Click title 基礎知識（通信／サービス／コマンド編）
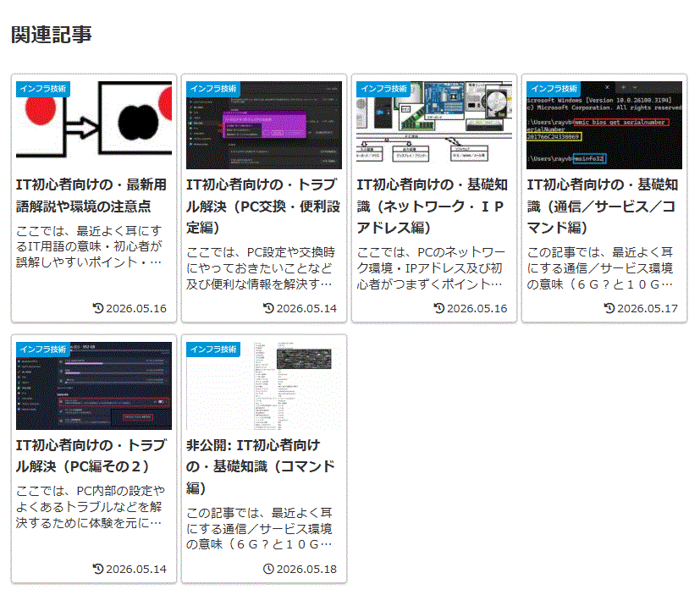This screenshot has width=700, height=606. (603, 207)
